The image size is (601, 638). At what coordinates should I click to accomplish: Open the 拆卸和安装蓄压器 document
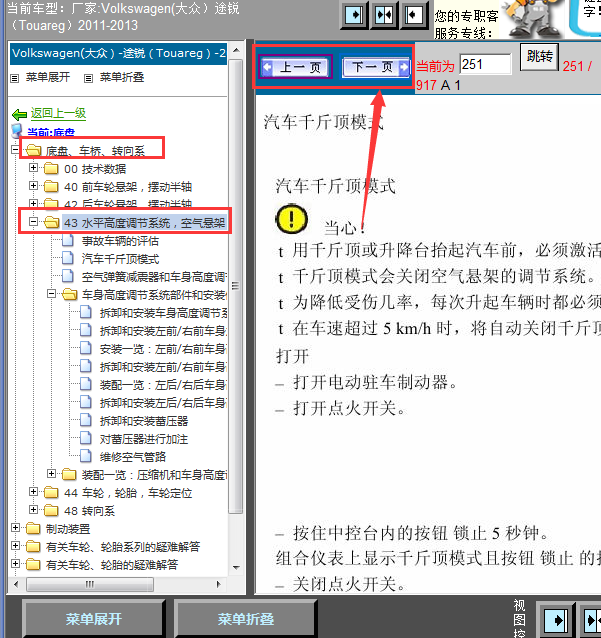click(x=144, y=421)
